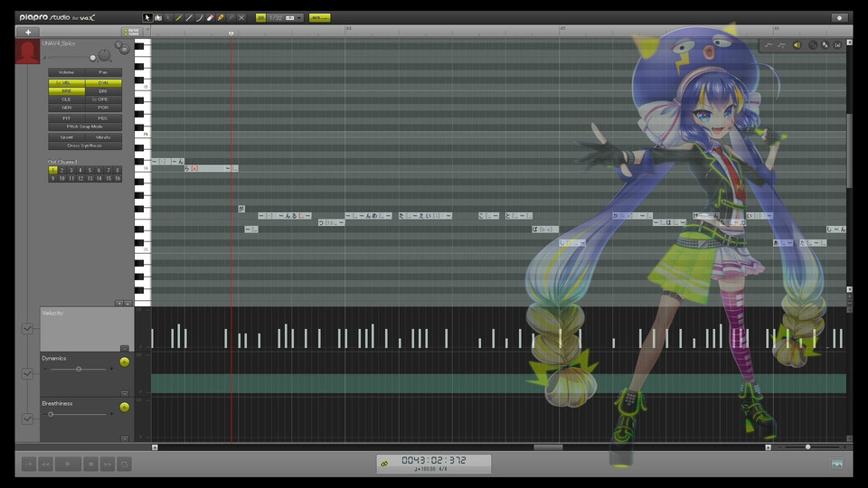Viewport: 868px width, 488px height.
Task: Toggle the yellow speaker audition icon
Action: point(797,45)
